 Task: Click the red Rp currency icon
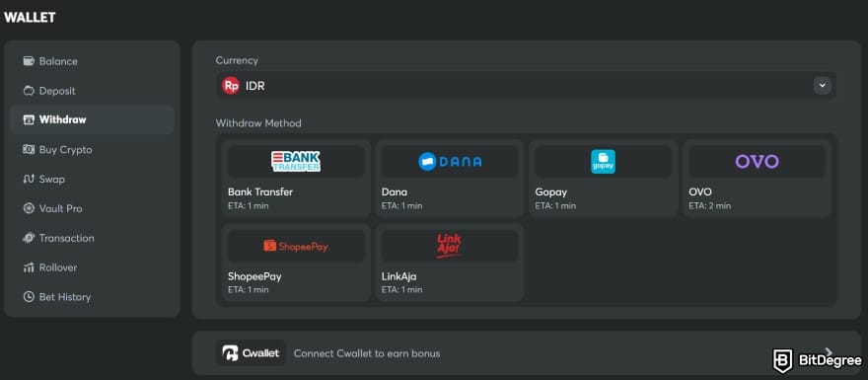pyautogui.click(x=231, y=86)
